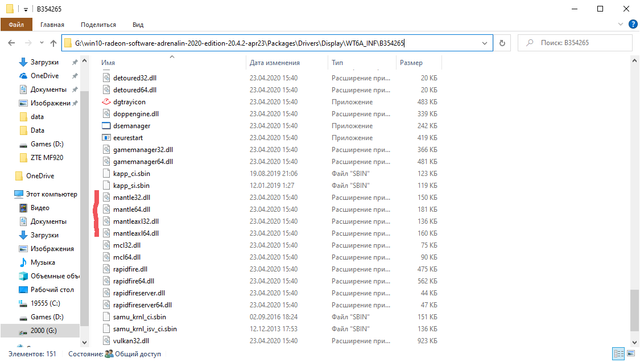Open pinned Изображения in Quick access
Screen dimensions: 640x361
click(x=50, y=103)
